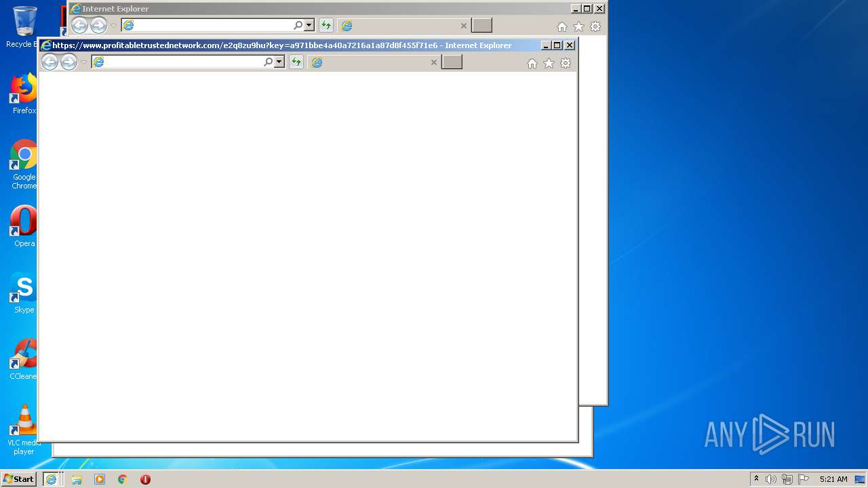Open recent pages dropdown in front window
868x488 pixels.
click(84, 62)
